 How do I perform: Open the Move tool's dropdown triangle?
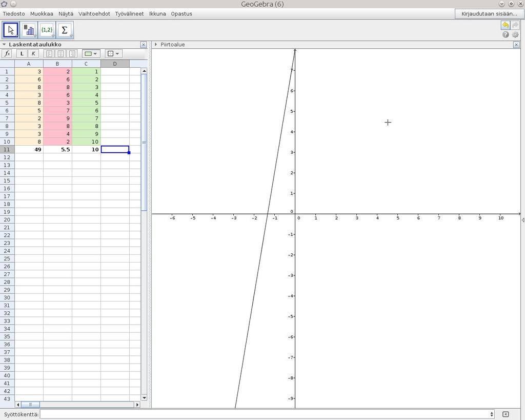[x=17, y=36]
